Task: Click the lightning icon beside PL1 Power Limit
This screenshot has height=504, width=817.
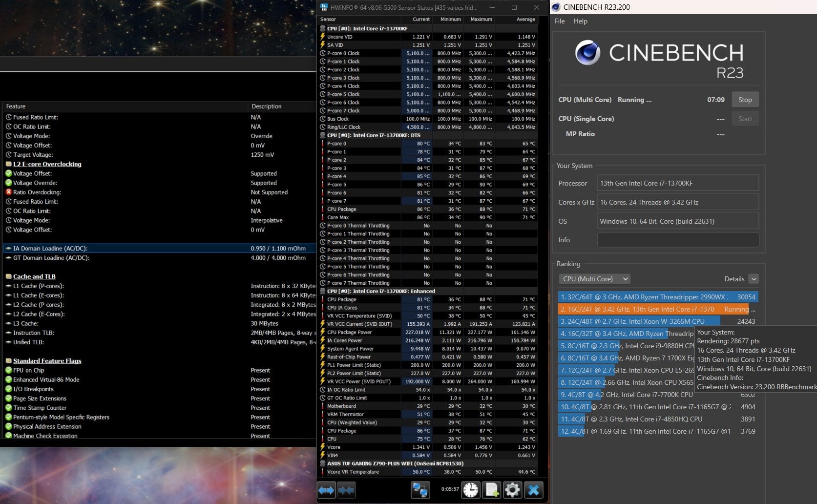Action: point(323,365)
